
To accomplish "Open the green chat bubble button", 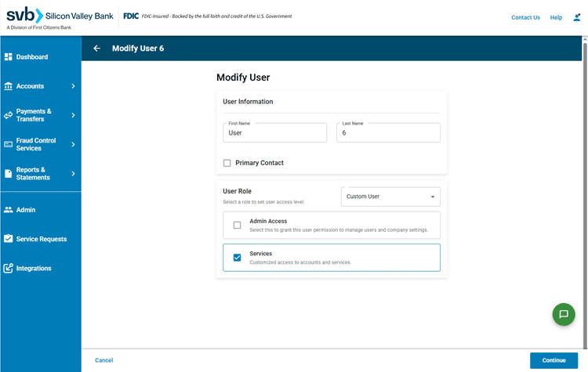I will point(564,314).
